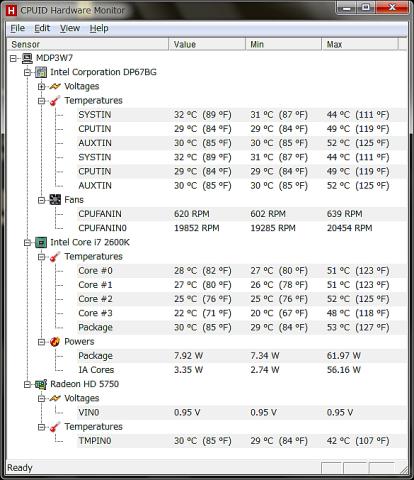Screen dimensions: 414x480
Task: Collapse the CPU Temperatures node
Action: pyautogui.click(x=41, y=257)
